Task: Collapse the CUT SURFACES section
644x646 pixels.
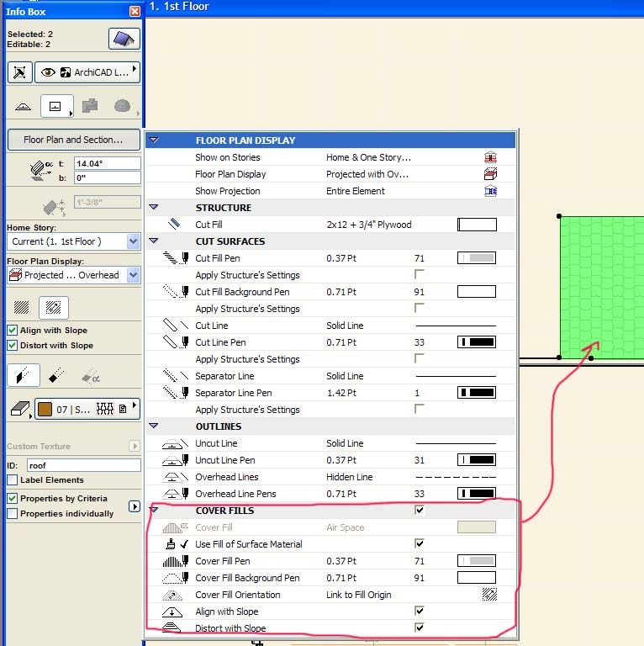Action: pos(154,241)
